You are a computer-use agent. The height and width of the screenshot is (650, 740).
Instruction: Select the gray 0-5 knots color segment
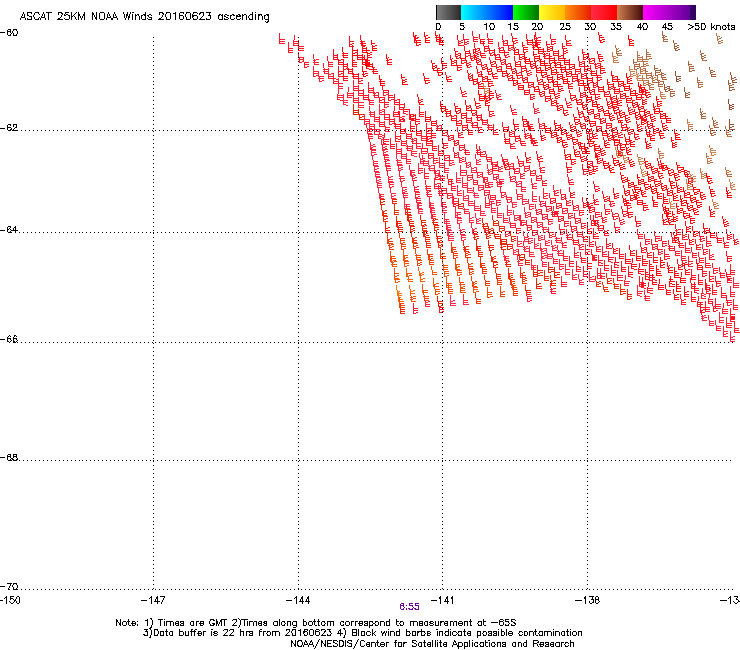click(448, 12)
